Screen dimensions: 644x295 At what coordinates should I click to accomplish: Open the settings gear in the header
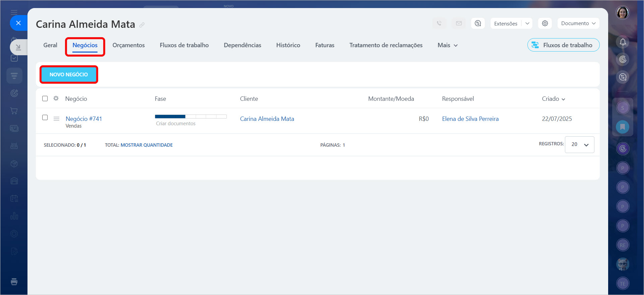[x=545, y=23]
